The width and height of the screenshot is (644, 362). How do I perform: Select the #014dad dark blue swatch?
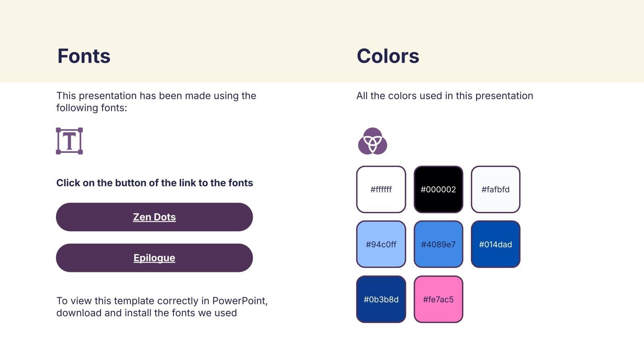(495, 244)
